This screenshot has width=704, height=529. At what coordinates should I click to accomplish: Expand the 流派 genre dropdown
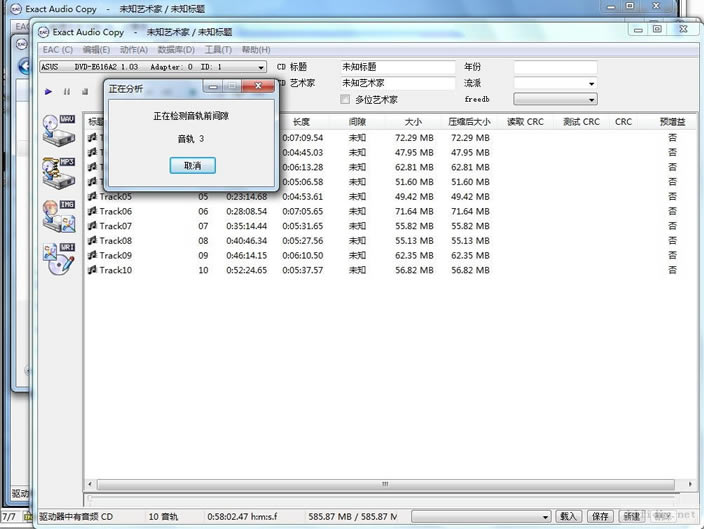(x=591, y=84)
